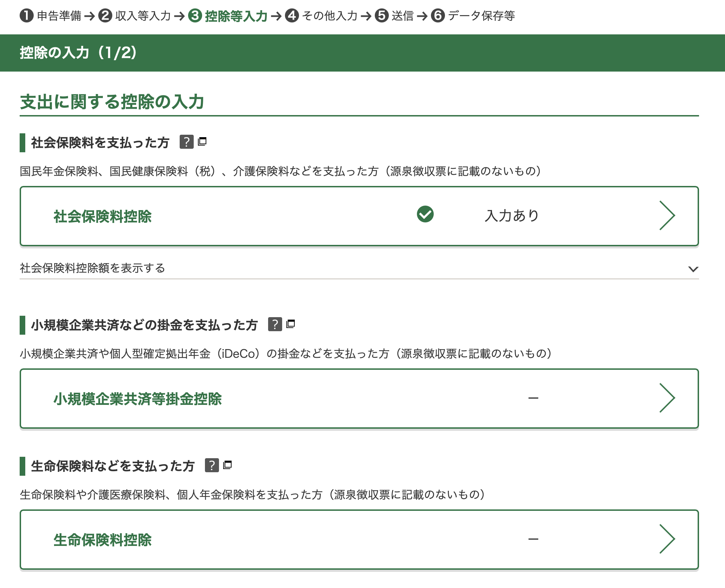Open help for 生命保険料などを支払った方
Image resolution: width=725 pixels, height=588 pixels.
pos(212,465)
